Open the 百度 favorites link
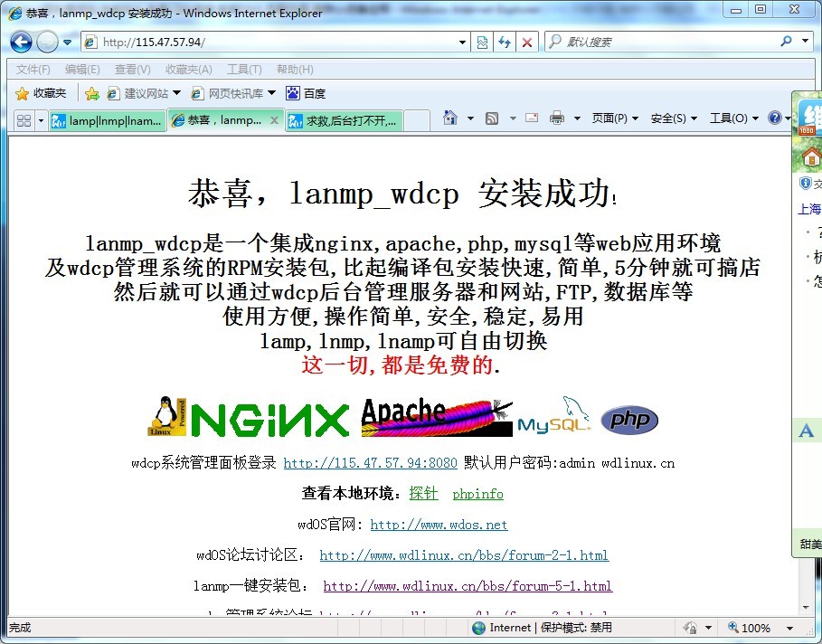Image resolution: width=822 pixels, height=644 pixels. point(307,93)
